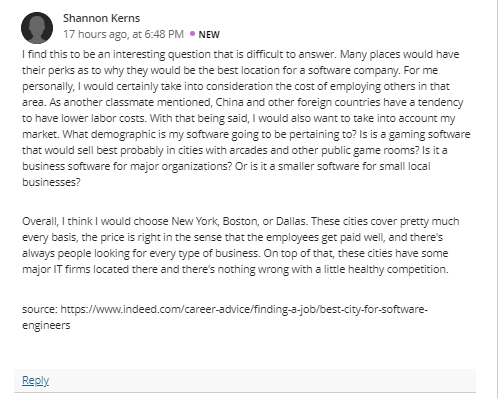Click 'businesses?' ending the first paragraph
This screenshot has width=500, height=398.
[x=51, y=182]
